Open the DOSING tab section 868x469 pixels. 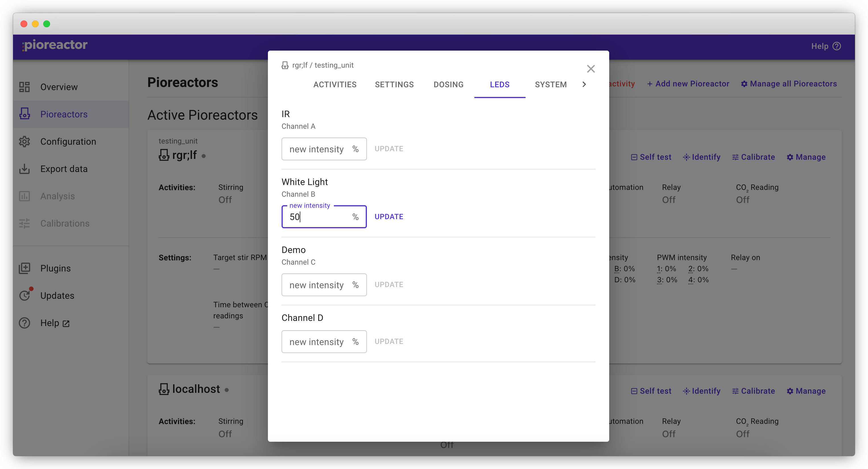[x=449, y=84]
